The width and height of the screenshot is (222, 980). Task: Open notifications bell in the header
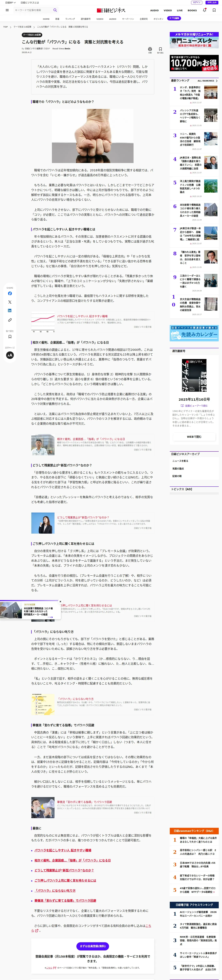[x=205, y=10]
